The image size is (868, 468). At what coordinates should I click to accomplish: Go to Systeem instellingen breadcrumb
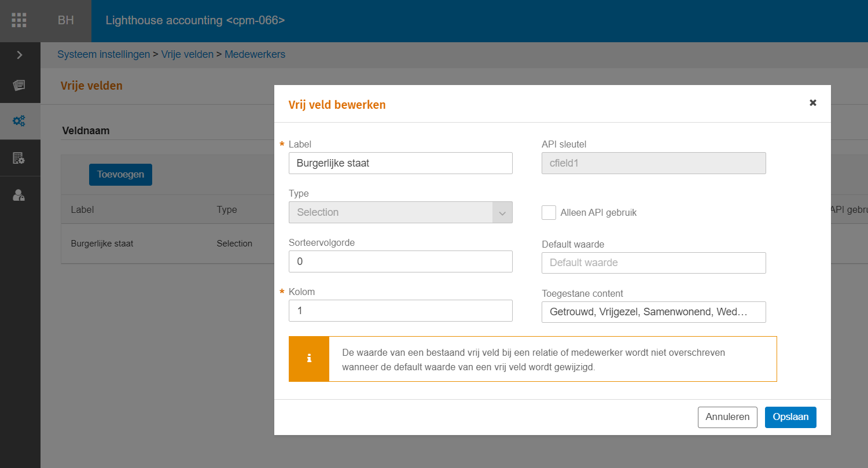coord(104,54)
